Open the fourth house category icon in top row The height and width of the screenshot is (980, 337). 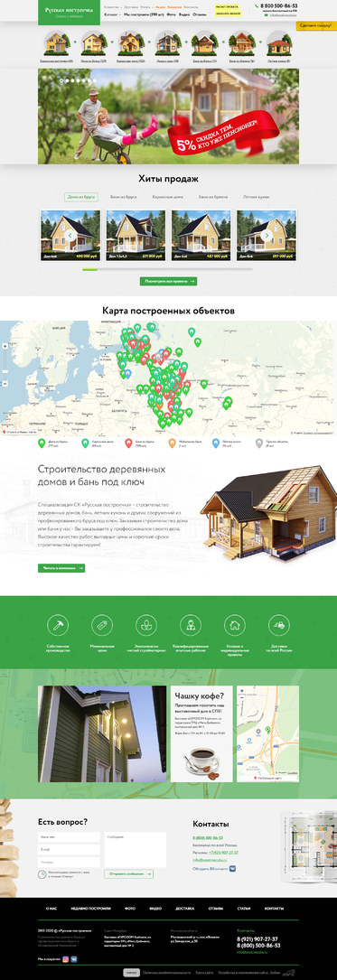coord(167,43)
